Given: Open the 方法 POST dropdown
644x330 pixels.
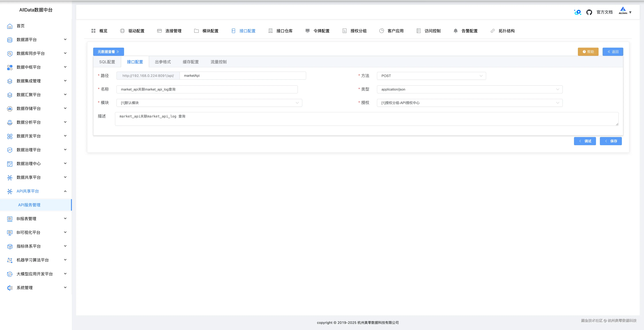Looking at the screenshot, I should coord(431,76).
